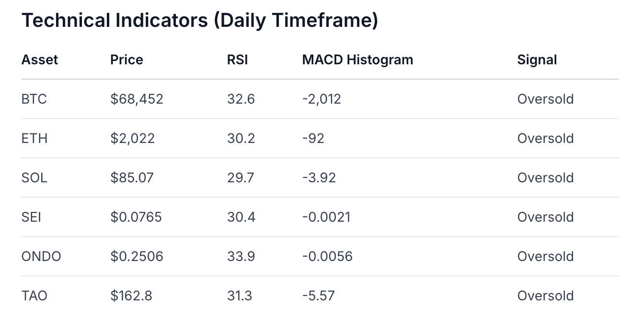Click the TAO RSI value 31.3

tap(240, 296)
